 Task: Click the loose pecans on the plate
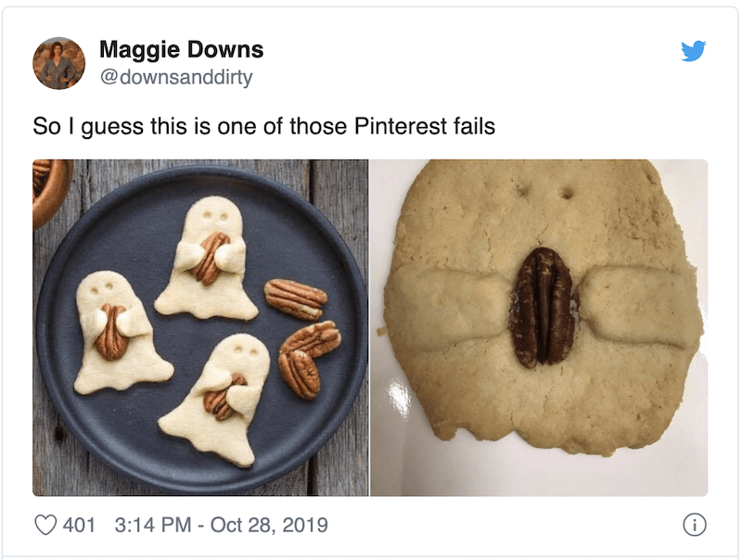(x=301, y=334)
